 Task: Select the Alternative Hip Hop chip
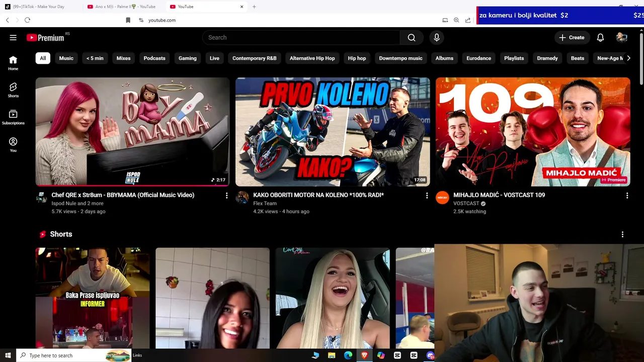point(312,58)
